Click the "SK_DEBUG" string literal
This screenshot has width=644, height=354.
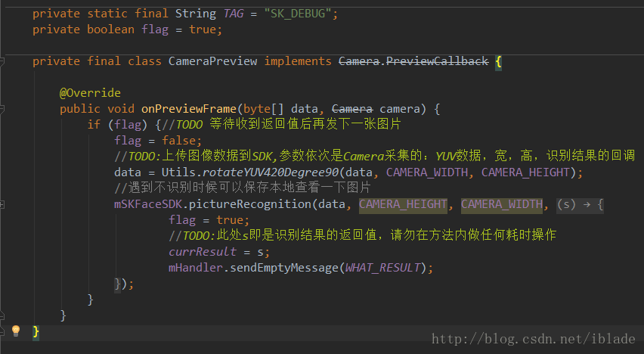(x=298, y=14)
